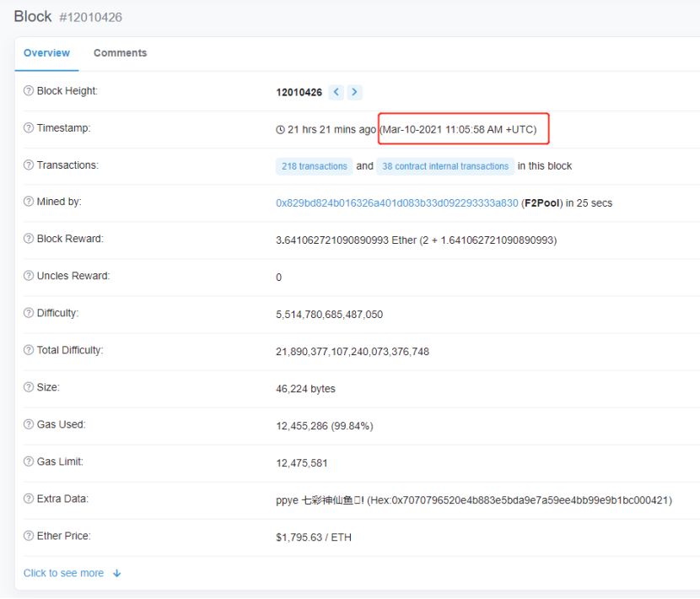Click help icon next to Extra Data

[29, 499]
